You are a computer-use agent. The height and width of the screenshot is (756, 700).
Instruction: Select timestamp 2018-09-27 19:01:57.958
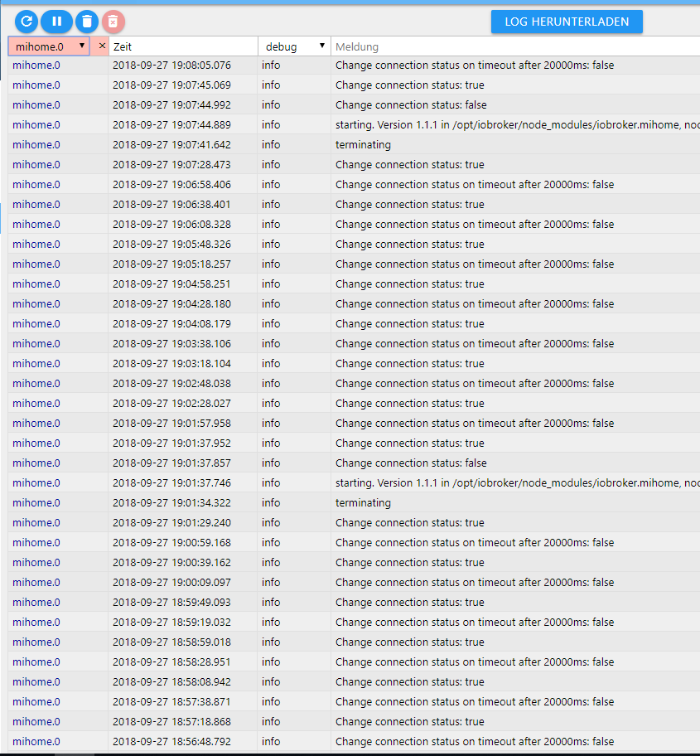coord(171,424)
